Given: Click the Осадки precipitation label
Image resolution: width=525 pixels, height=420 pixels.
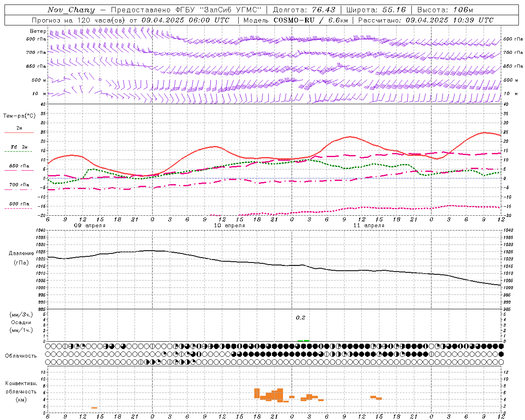Looking at the screenshot, I should (21, 322).
